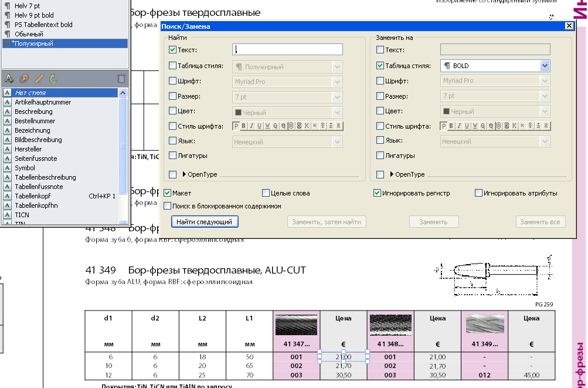Toggle All Caps (K) style under Найти
Viewport: 588px width, 388px height.
pos(307,126)
